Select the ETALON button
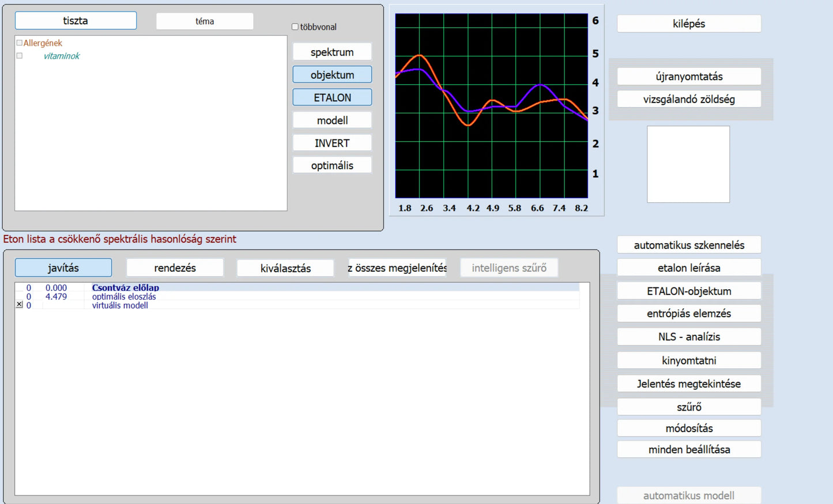833x504 pixels. [x=332, y=97]
